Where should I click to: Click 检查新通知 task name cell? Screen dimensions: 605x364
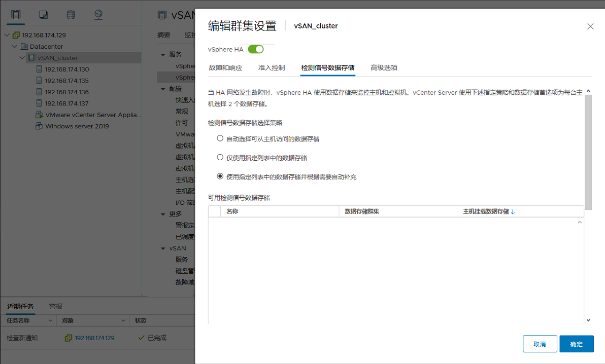pos(22,338)
